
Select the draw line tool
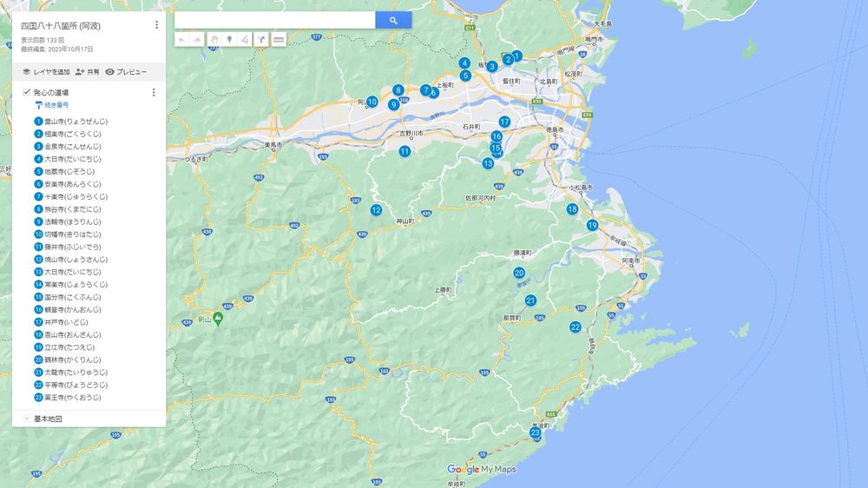[245, 39]
